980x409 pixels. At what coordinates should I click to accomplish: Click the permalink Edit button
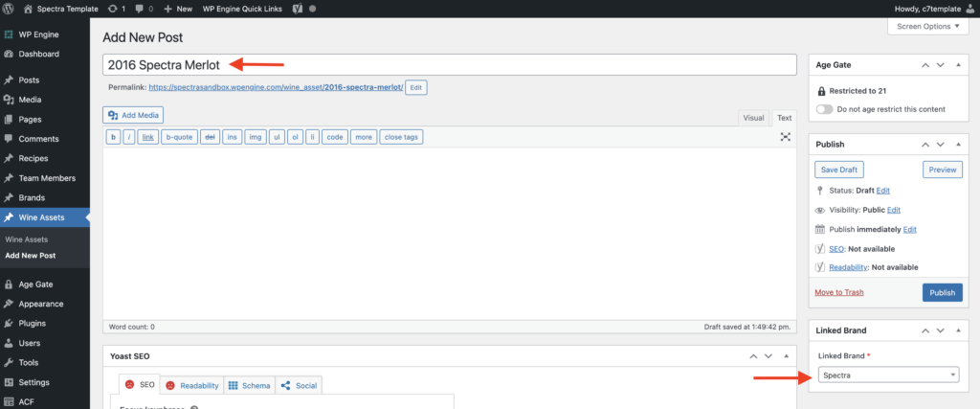point(416,87)
